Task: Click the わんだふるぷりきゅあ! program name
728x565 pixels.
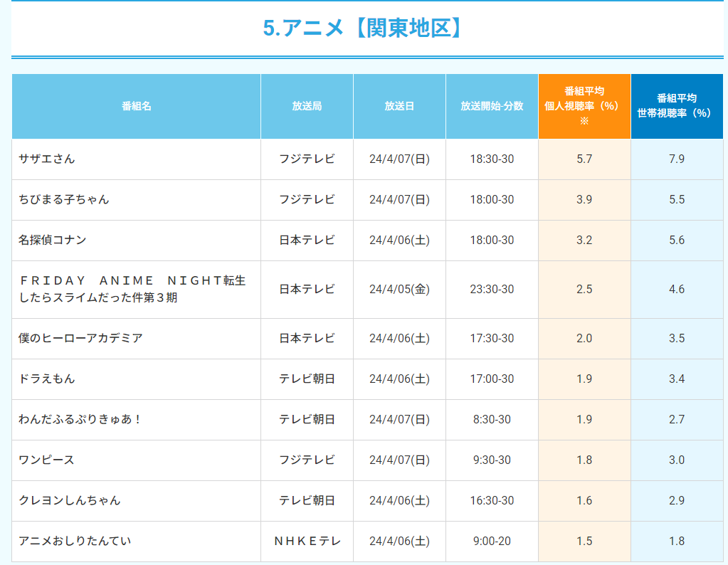Action: click(80, 419)
